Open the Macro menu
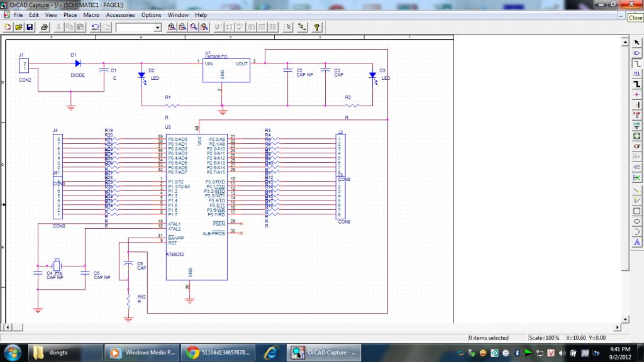This screenshot has width=644, height=362. [x=91, y=14]
